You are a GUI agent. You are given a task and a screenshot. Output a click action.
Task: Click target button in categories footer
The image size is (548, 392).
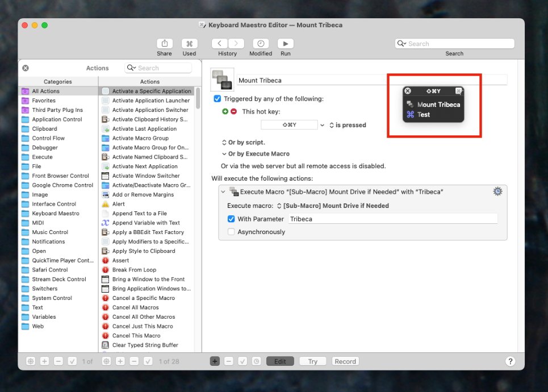coord(31,361)
